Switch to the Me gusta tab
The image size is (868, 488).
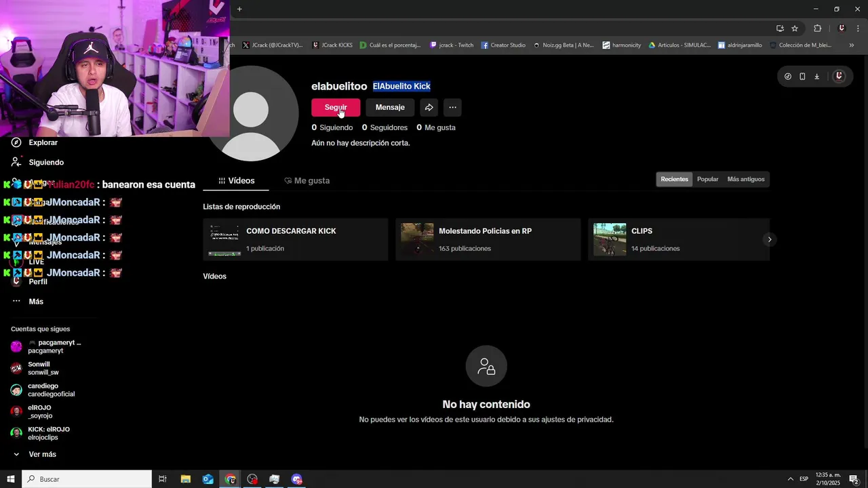point(307,181)
